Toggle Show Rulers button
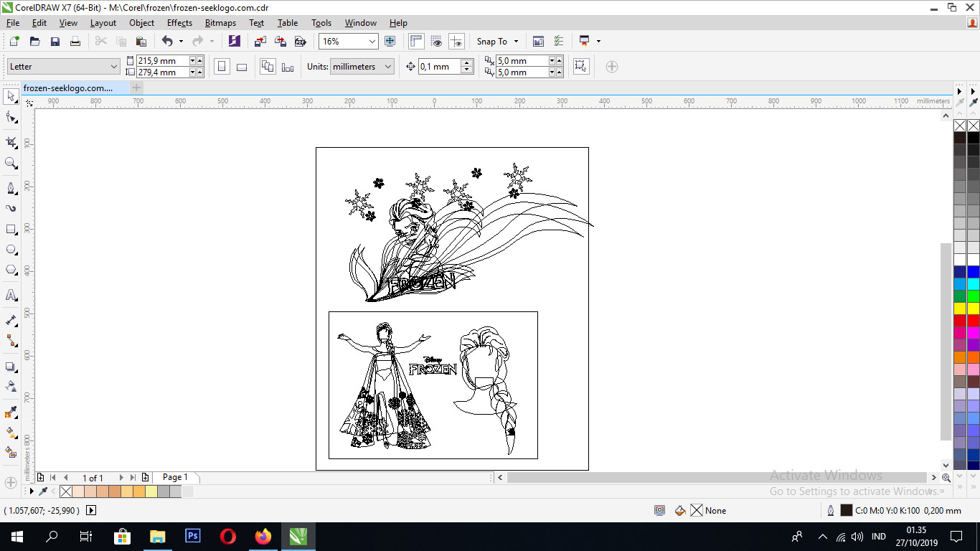980x551 pixels. coord(416,42)
